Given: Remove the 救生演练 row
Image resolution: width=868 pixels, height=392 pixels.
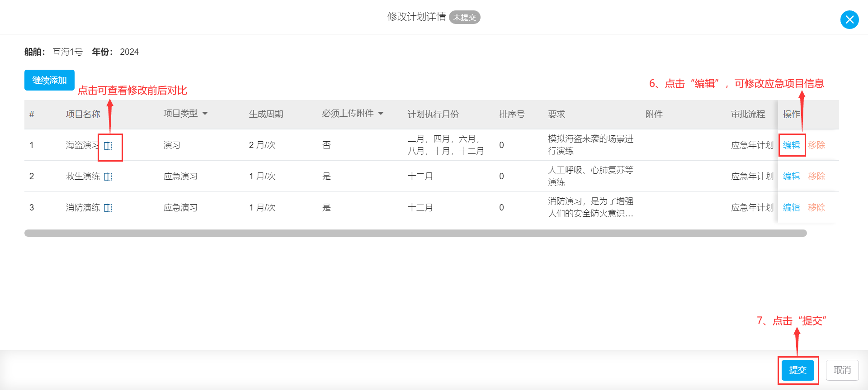Looking at the screenshot, I should pyautogui.click(x=816, y=176).
